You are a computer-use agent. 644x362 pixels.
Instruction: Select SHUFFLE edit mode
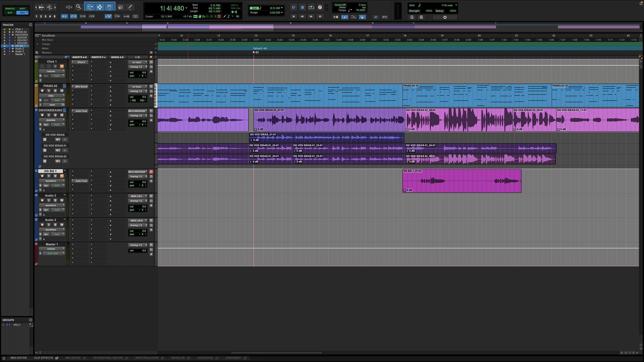click(x=10, y=8)
